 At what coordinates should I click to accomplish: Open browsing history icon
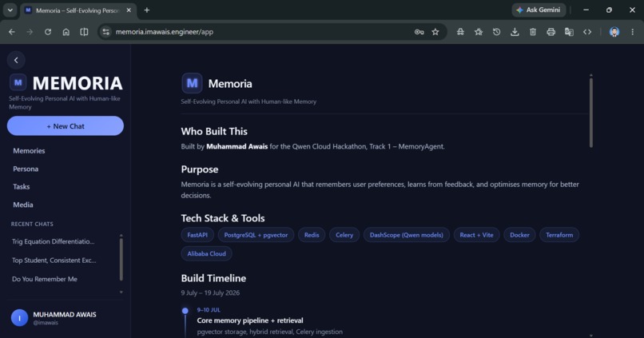tap(496, 32)
